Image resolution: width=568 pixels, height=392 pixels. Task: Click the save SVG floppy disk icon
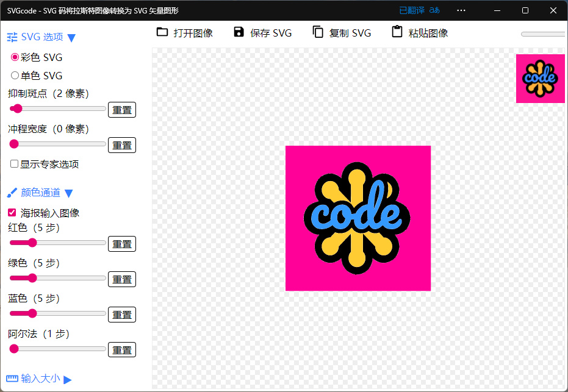239,32
